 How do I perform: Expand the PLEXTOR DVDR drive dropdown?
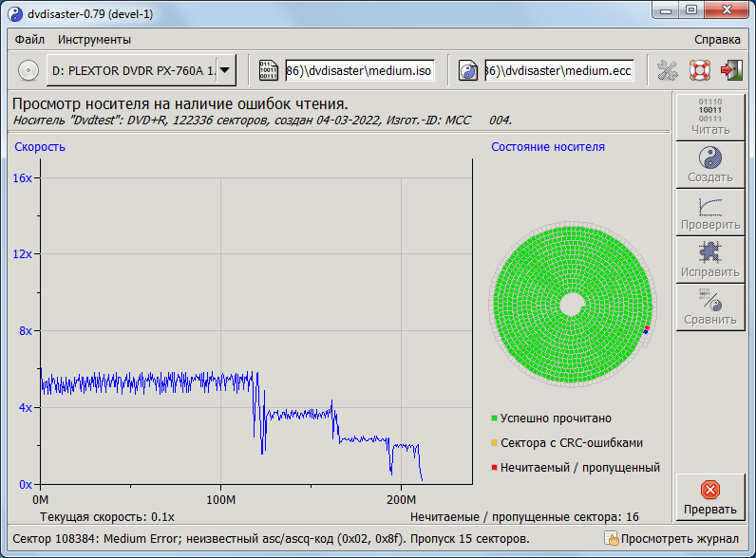pos(225,70)
